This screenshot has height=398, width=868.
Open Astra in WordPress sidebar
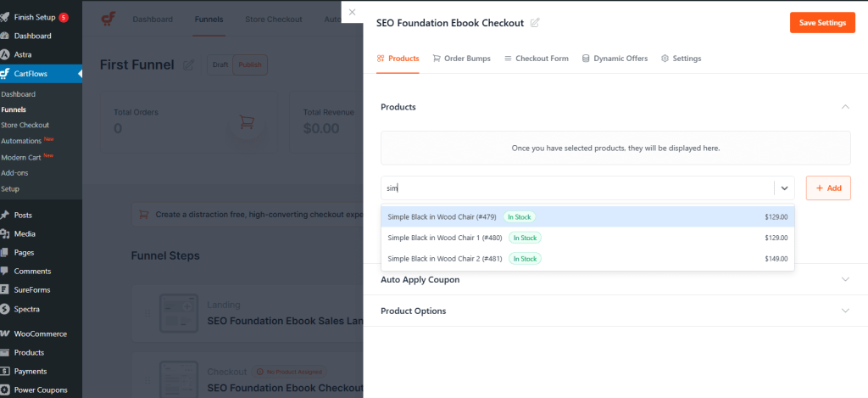click(x=23, y=55)
